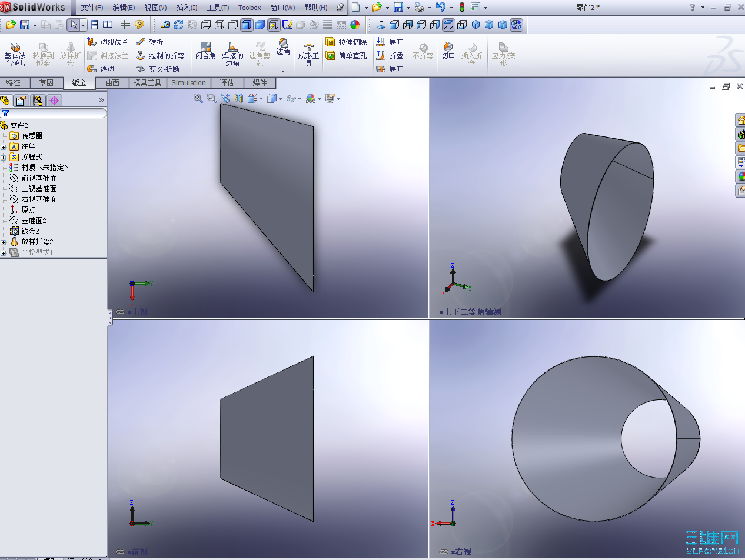Select the 边线法兰 edge flange tool
Viewport: 745px width, 560px height.
pos(108,42)
